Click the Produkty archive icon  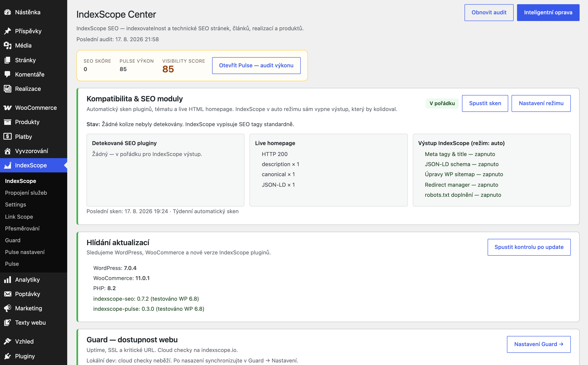(8, 122)
